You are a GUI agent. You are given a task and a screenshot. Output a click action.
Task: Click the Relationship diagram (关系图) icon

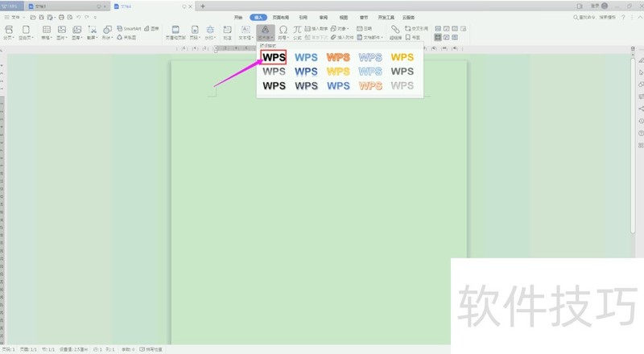126,37
